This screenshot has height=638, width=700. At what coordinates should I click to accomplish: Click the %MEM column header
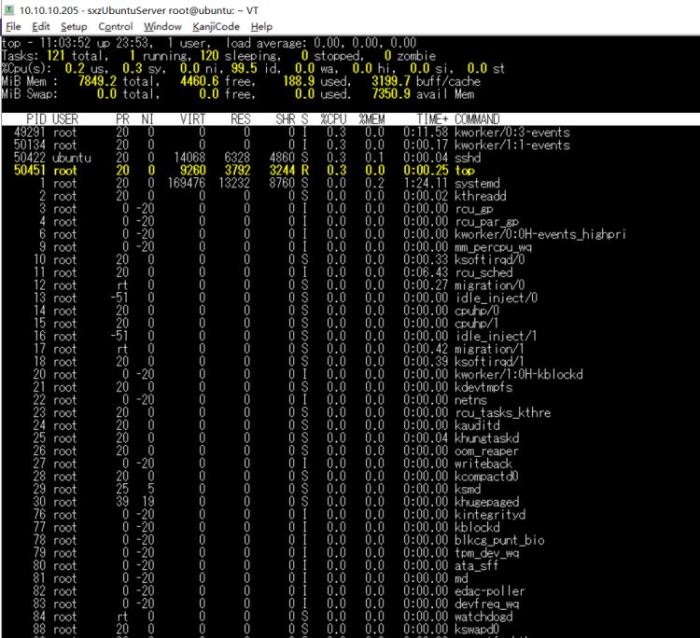(x=372, y=119)
